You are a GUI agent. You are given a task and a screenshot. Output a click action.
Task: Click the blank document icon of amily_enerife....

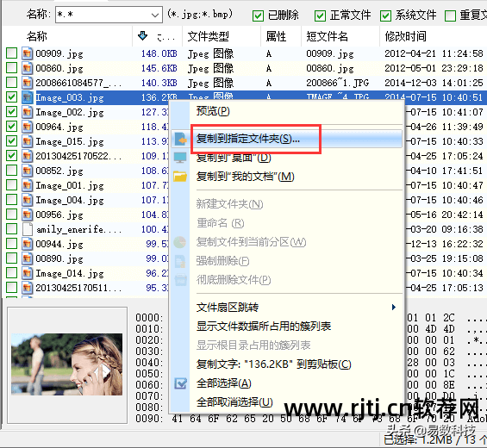[x=28, y=229]
